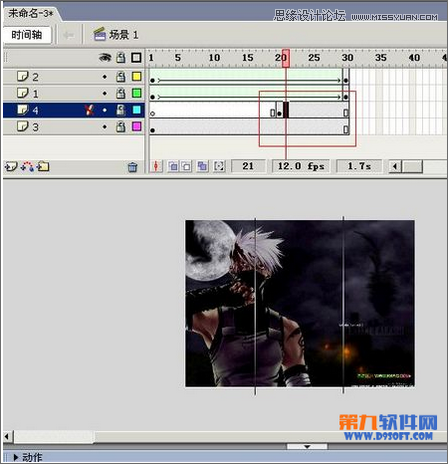Unlock layer 4 via its lock icon
The height and width of the screenshot is (464, 448).
121,110
